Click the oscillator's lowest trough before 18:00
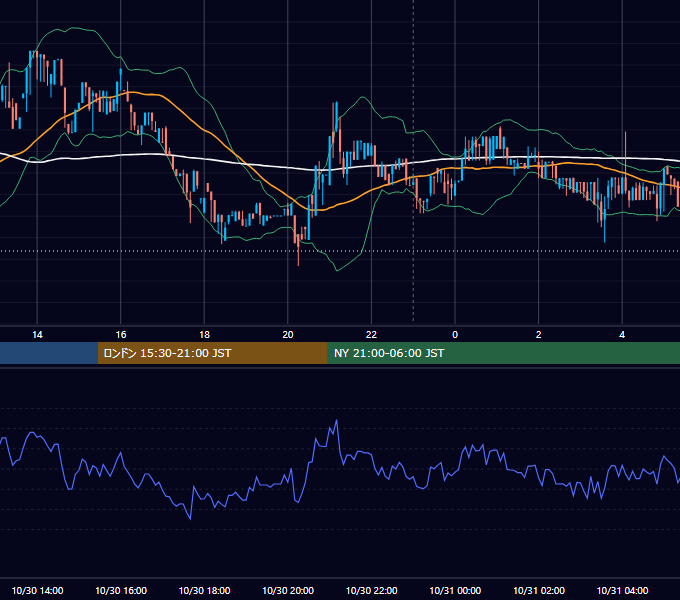Image resolution: width=680 pixels, height=600 pixels. pos(190,518)
